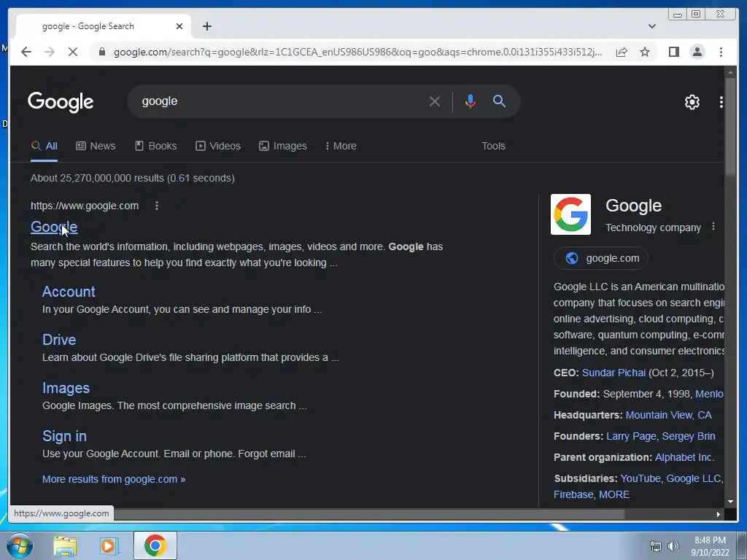Clear the search box with X
The height and width of the screenshot is (560, 747).
[435, 101]
